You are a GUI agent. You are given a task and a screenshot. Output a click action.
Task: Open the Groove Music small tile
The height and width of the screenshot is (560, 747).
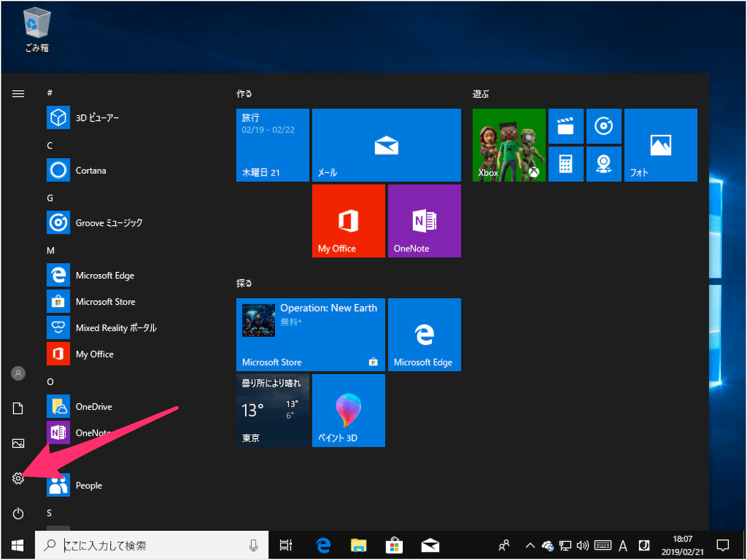click(x=604, y=126)
